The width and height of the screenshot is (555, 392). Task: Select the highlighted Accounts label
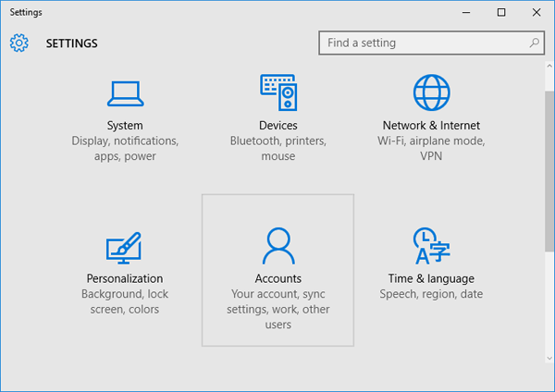(277, 278)
